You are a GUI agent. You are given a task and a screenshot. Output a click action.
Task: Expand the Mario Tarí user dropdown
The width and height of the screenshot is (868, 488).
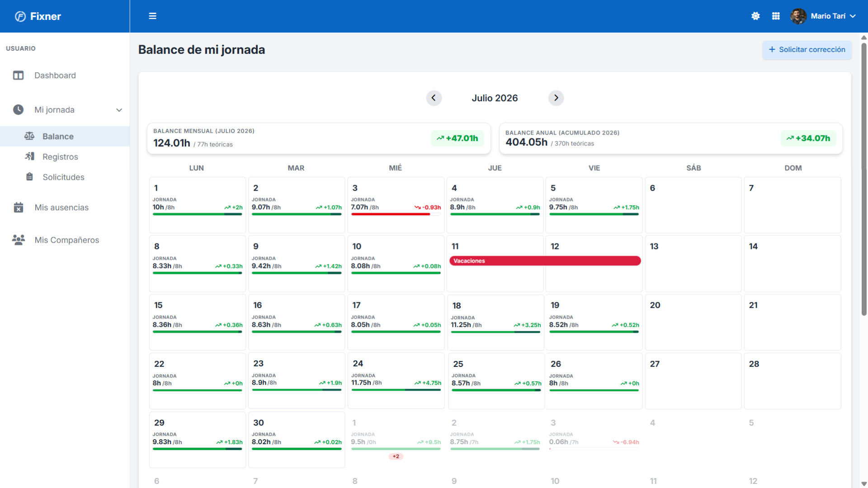[x=853, y=16]
